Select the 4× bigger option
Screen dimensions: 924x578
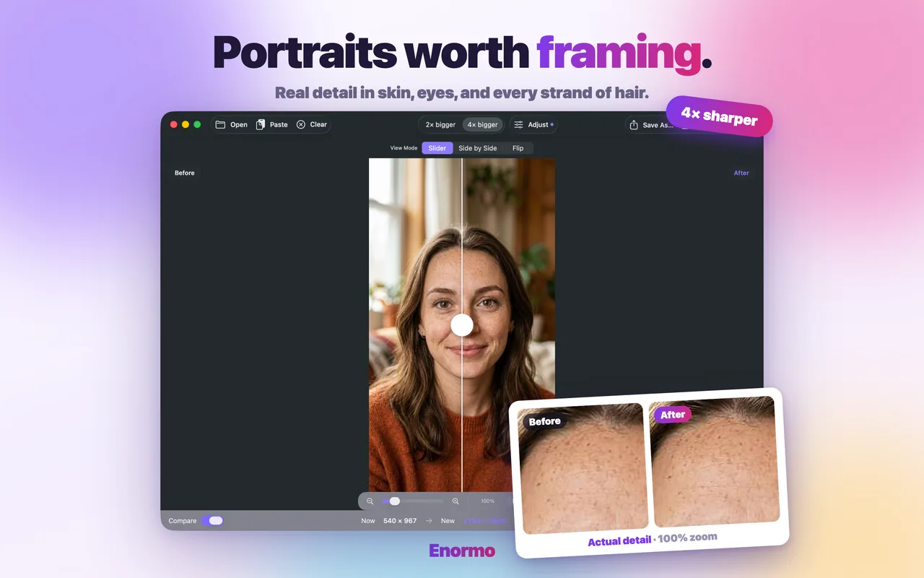[482, 124]
